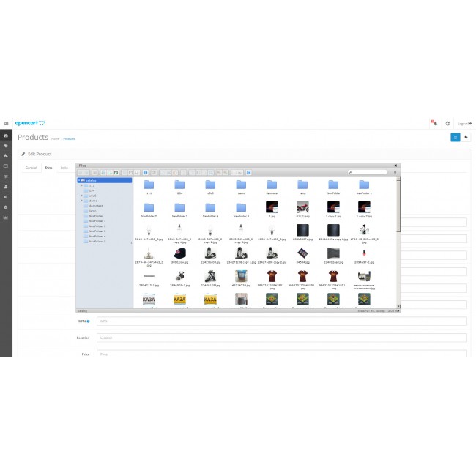Switch to the Links tab
The height and width of the screenshot is (476, 476).
(x=64, y=168)
